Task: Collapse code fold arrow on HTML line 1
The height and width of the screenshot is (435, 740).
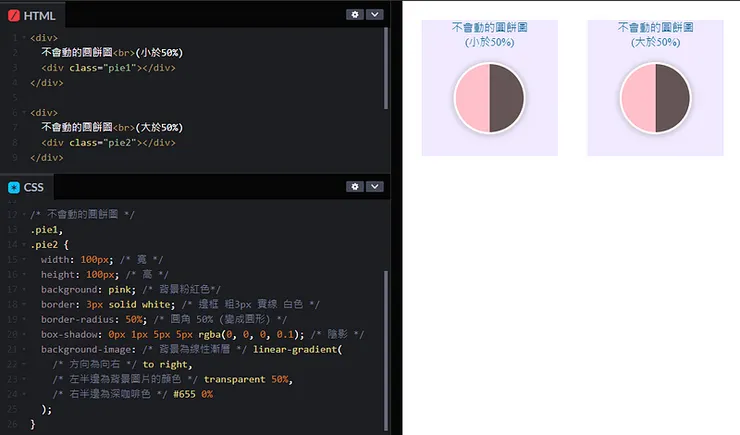Action: [24, 38]
